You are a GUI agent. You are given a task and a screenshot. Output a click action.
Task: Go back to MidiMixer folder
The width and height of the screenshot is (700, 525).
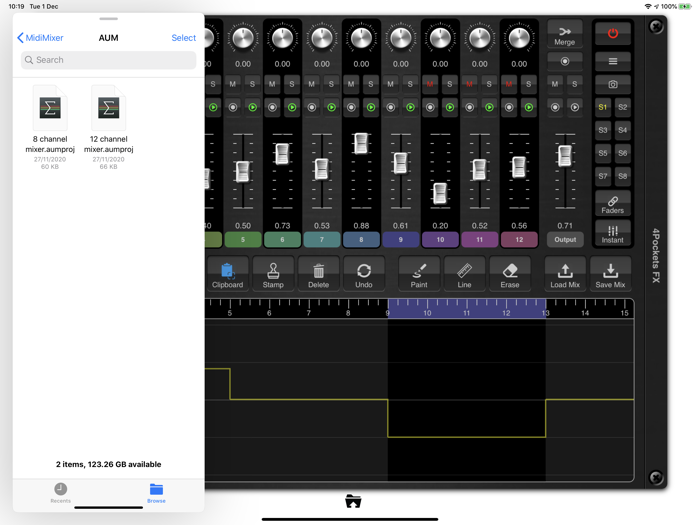pos(40,38)
